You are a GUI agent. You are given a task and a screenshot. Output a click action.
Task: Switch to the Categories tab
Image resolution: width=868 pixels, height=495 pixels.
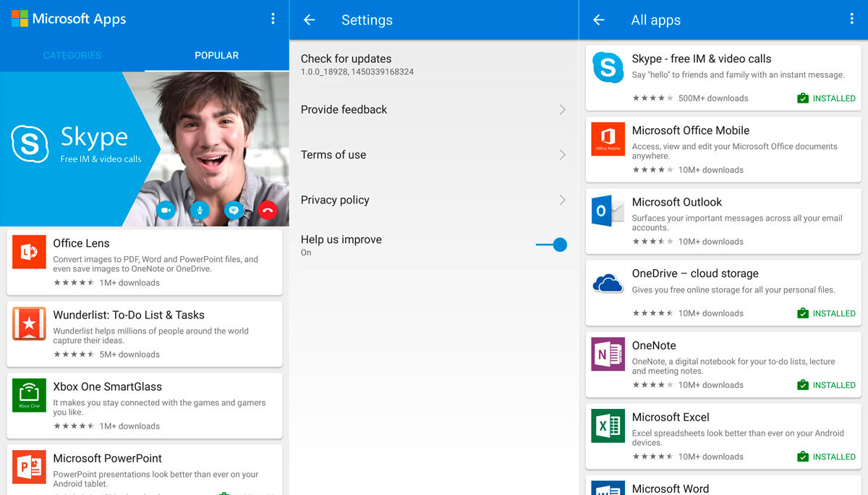point(72,56)
